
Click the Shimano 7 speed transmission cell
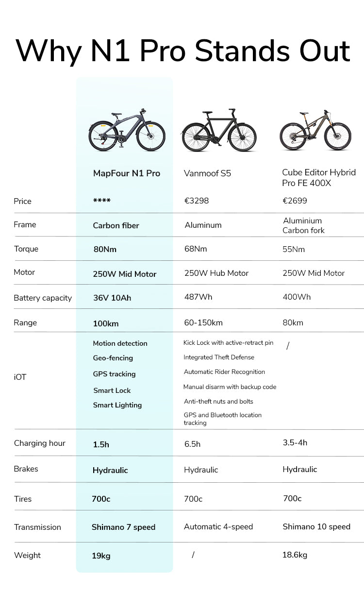123,527
